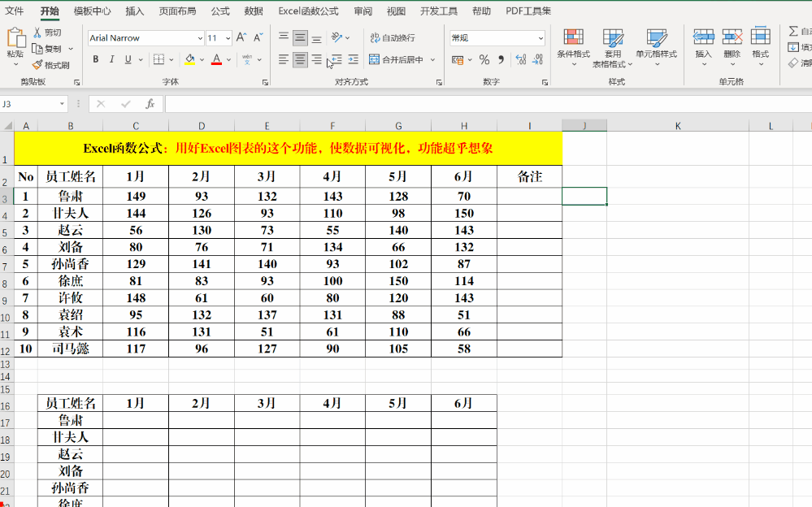The width and height of the screenshot is (812, 507).
Task: Switch to the 数据 tab
Action: point(254,11)
